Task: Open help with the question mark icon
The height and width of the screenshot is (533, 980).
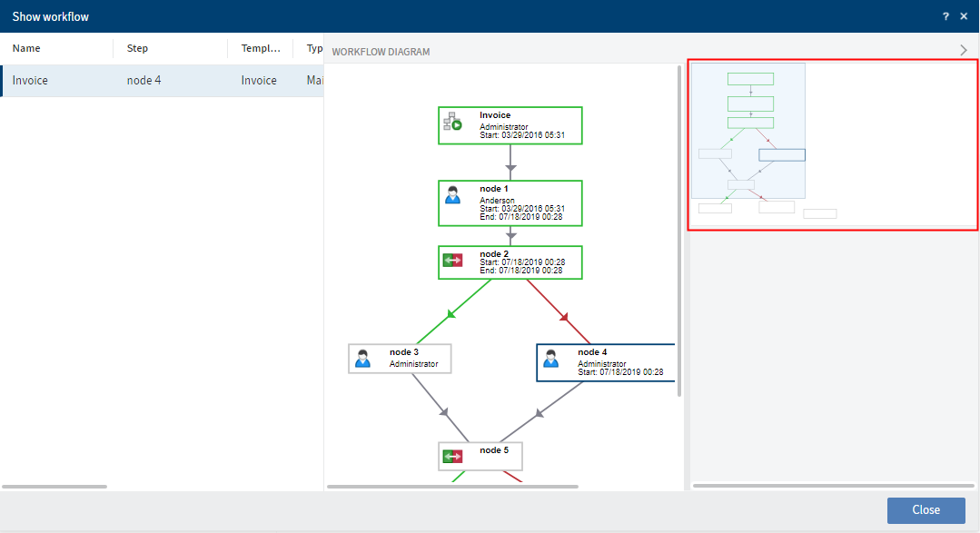Action: point(945,16)
